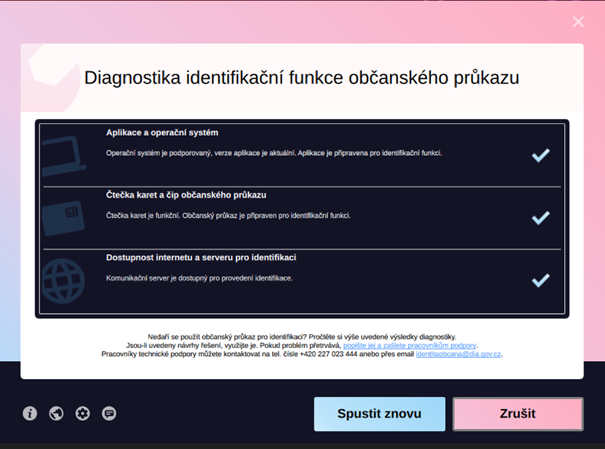Open the language globe icon
The width and height of the screenshot is (605, 449).
[x=56, y=413]
